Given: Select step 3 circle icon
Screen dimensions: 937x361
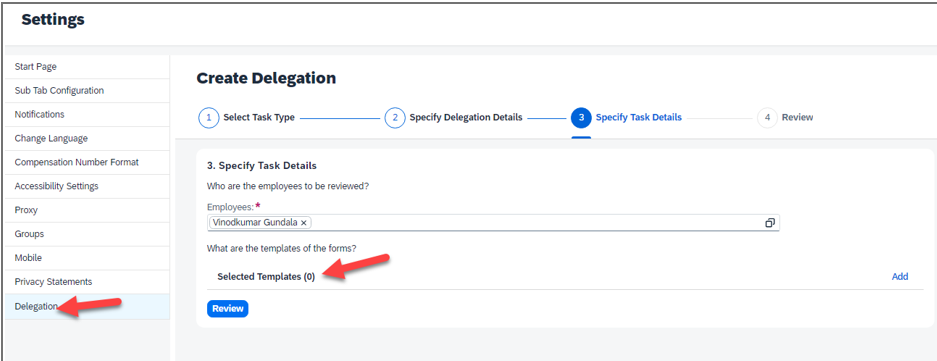Looking at the screenshot, I should coord(581,118).
